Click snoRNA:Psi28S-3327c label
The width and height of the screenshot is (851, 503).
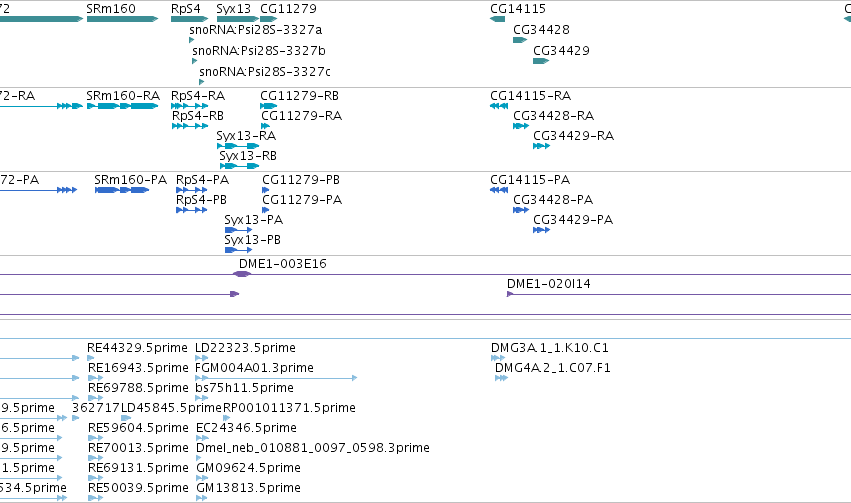point(265,72)
